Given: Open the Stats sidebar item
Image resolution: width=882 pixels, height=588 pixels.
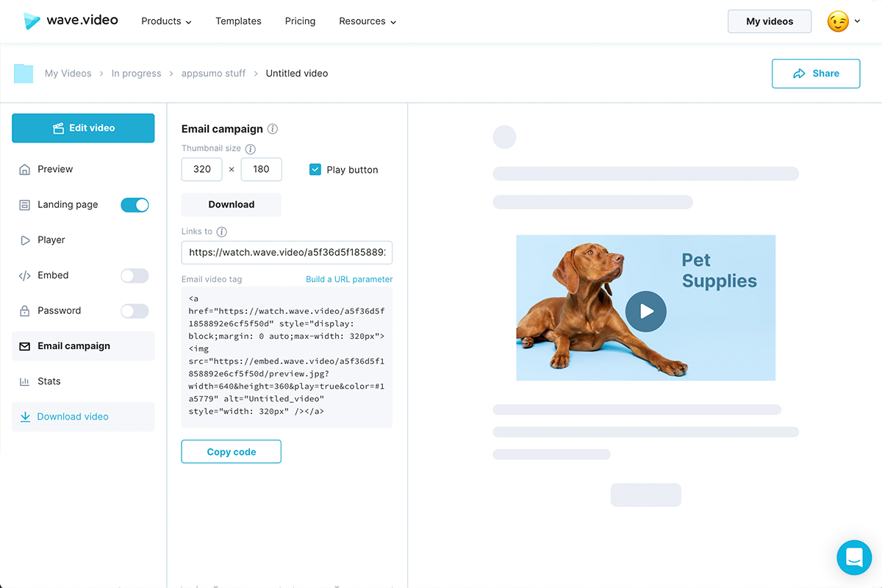Looking at the screenshot, I should [x=49, y=381].
